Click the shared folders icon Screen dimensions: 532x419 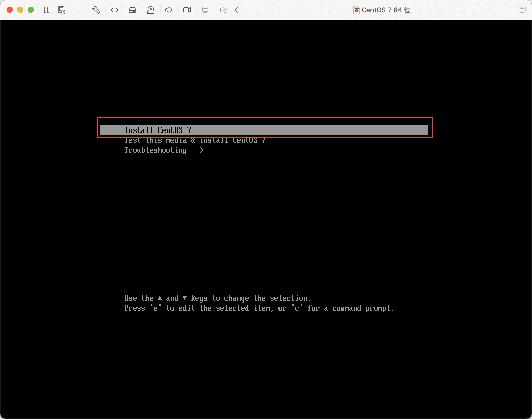(223, 10)
